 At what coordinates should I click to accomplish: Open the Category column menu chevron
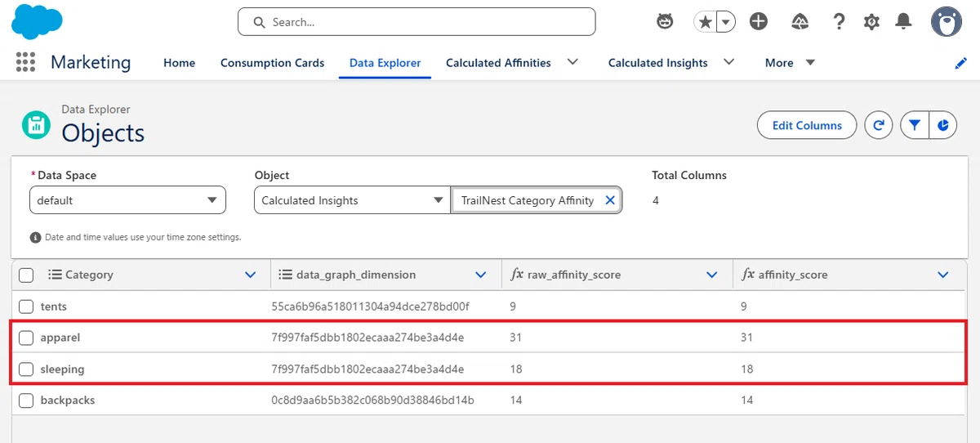[251, 275]
